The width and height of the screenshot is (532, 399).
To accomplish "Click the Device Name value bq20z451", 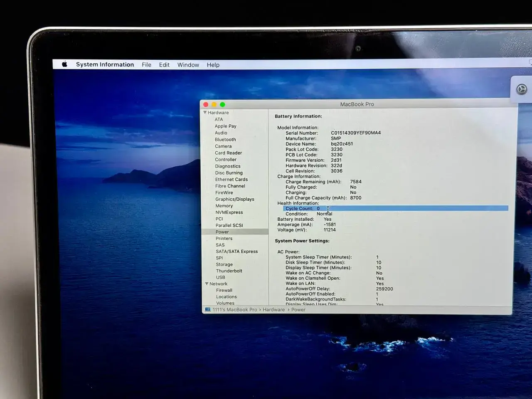I will point(342,144).
